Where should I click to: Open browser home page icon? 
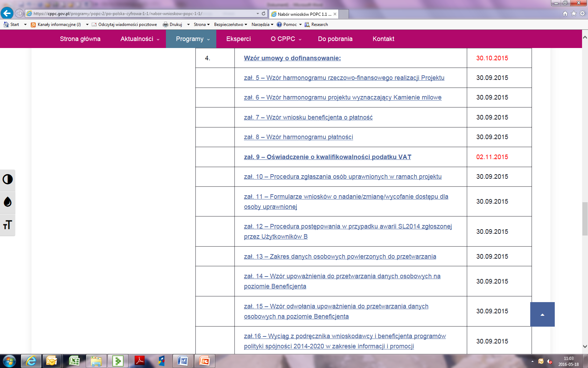[565, 14]
